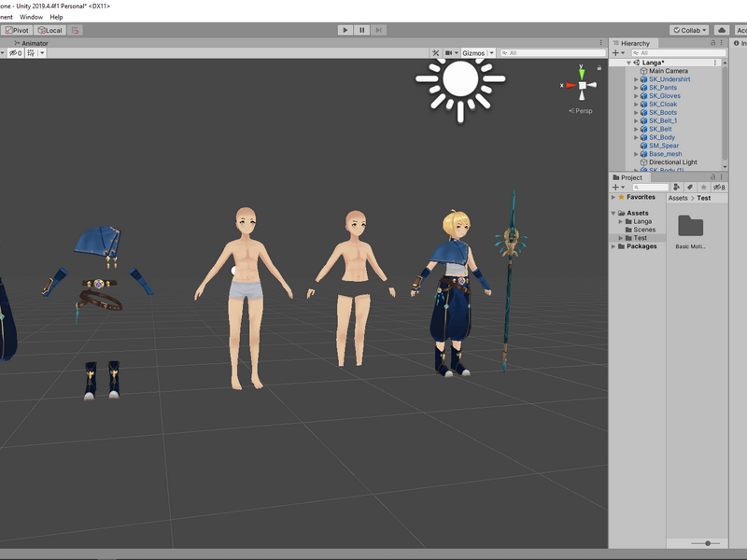Click the Search by Label tag icon
Image resolution: width=747 pixels, height=560 pixels.
click(690, 188)
